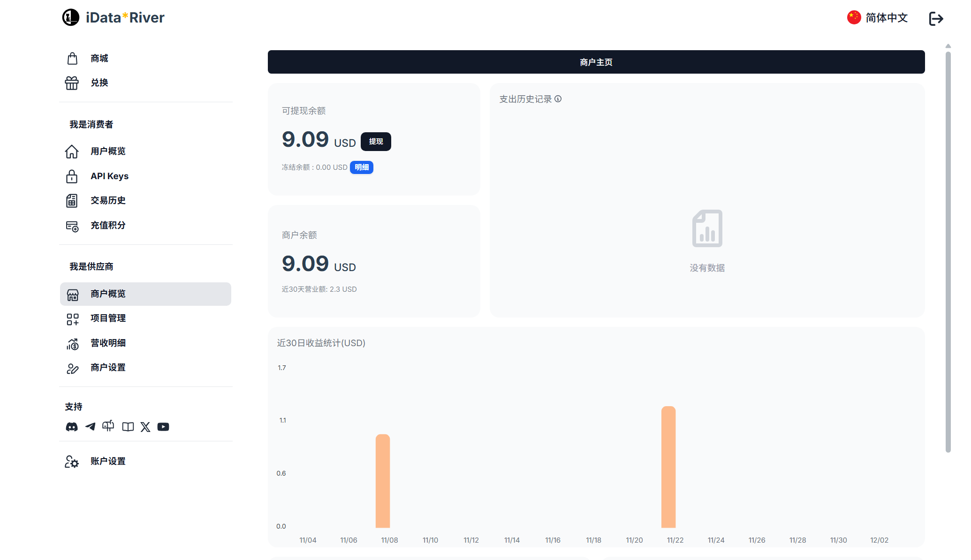Select 项目管理 in the sidebar
Image resolution: width=971 pixels, height=560 pixels.
(x=108, y=318)
